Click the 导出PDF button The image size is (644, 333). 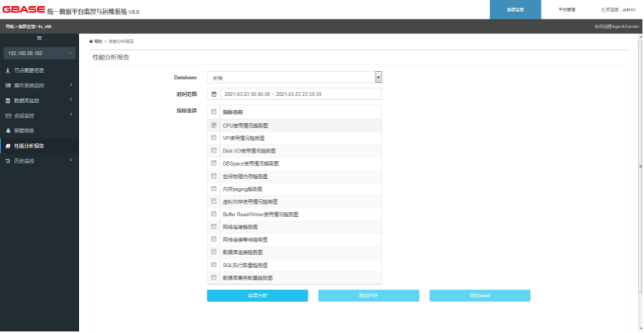368,296
